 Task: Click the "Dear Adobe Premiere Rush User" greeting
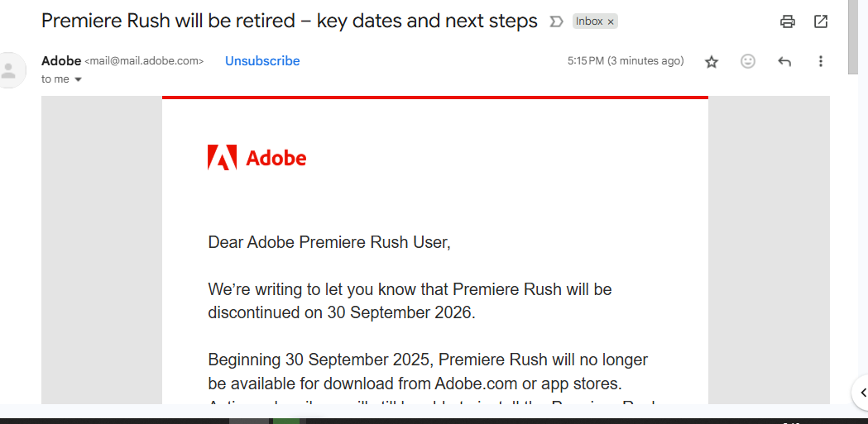point(328,242)
